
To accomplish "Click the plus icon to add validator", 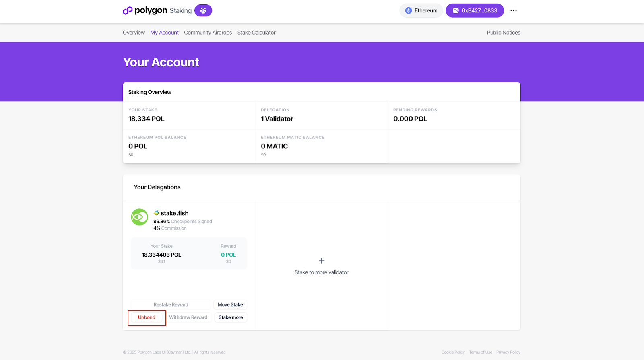I will click(322, 261).
